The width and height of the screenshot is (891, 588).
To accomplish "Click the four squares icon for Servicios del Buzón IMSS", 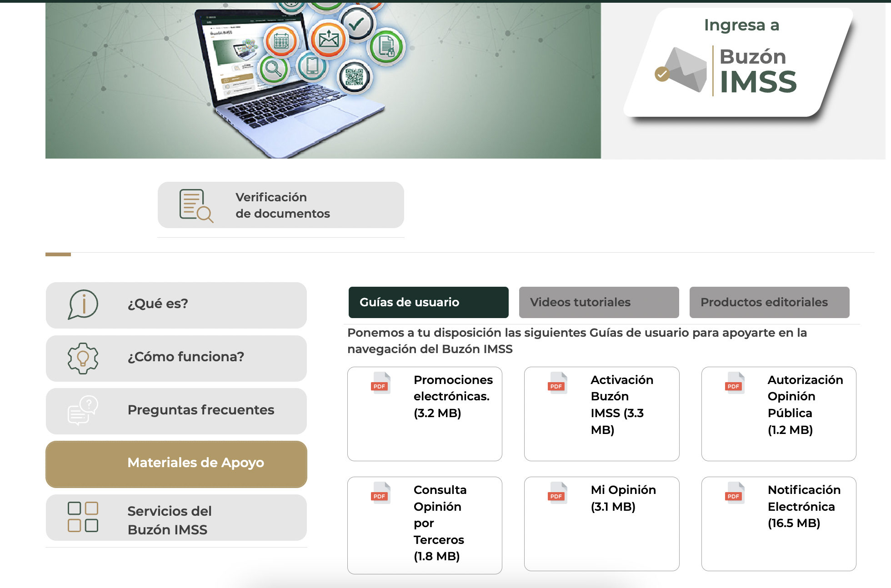I will 83,517.
